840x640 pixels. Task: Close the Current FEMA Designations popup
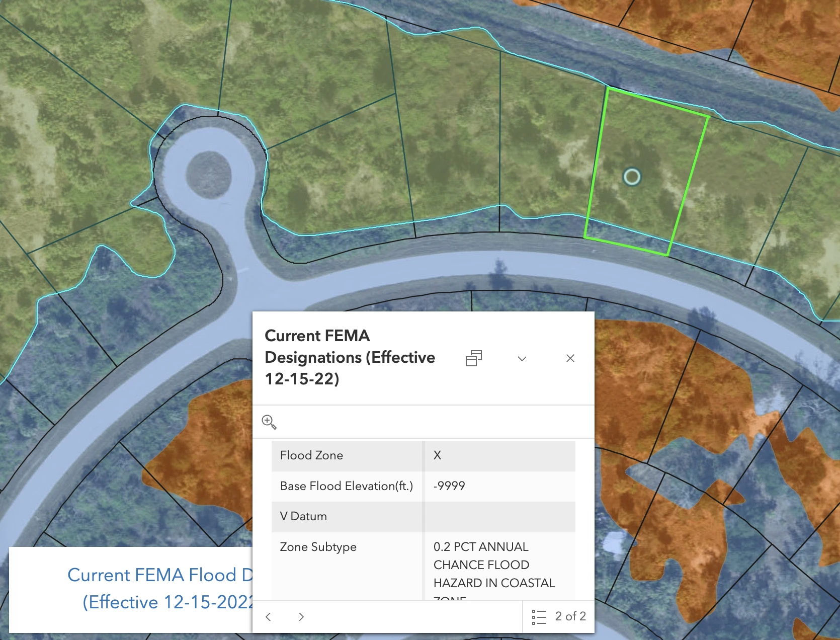tap(570, 358)
